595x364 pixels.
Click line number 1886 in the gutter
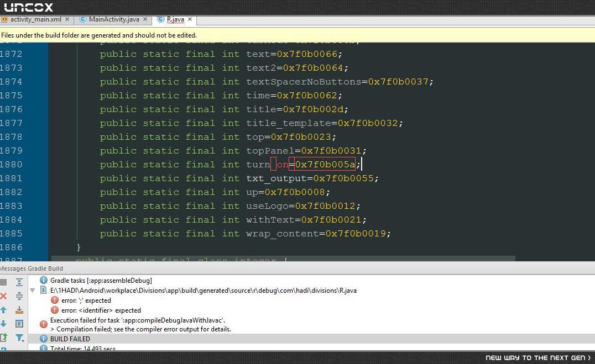(x=12, y=247)
